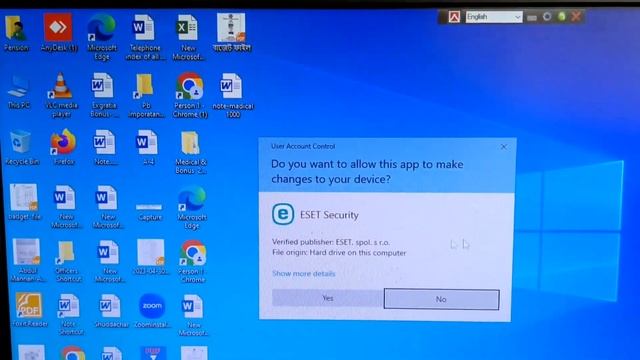This screenshot has height=360, width=640.
Task: Click No in the User Account Control dialog
Action: tap(441, 299)
